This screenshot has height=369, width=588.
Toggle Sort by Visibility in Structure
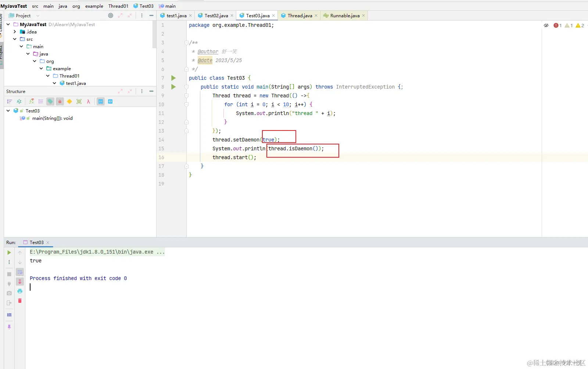pyautogui.click(x=10, y=101)
